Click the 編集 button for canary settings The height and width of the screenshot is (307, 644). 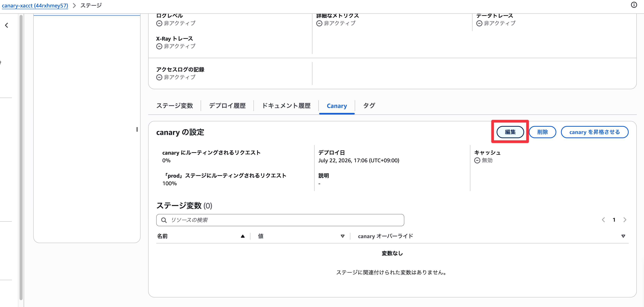[510, 132]
